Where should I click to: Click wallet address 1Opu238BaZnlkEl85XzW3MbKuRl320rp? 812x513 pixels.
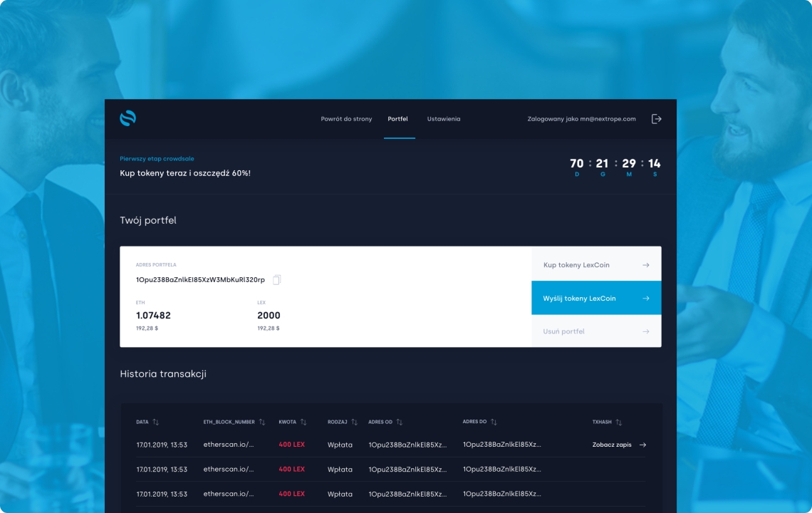200,280
